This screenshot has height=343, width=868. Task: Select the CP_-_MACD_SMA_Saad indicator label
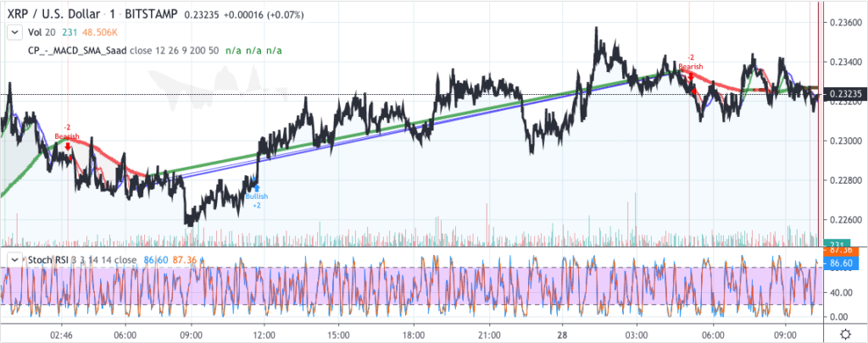coord(77,51)
